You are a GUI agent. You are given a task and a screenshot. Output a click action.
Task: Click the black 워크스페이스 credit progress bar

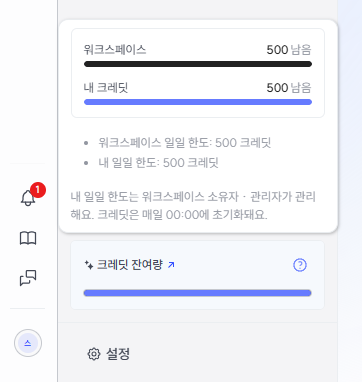click(x=198, y=64)
